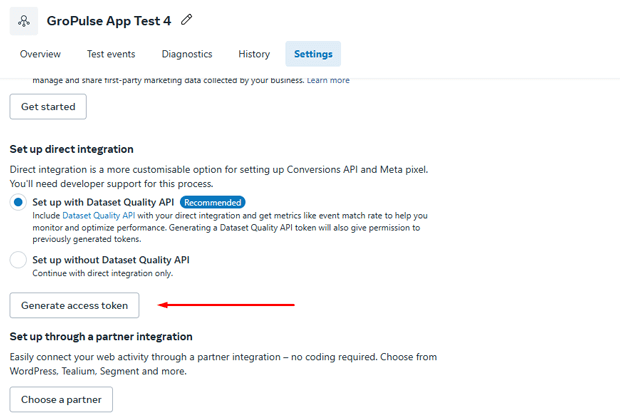620x419 pixels.
Task: Click the text You'll need developer support for this process.
Action: [x=112, y=184]
